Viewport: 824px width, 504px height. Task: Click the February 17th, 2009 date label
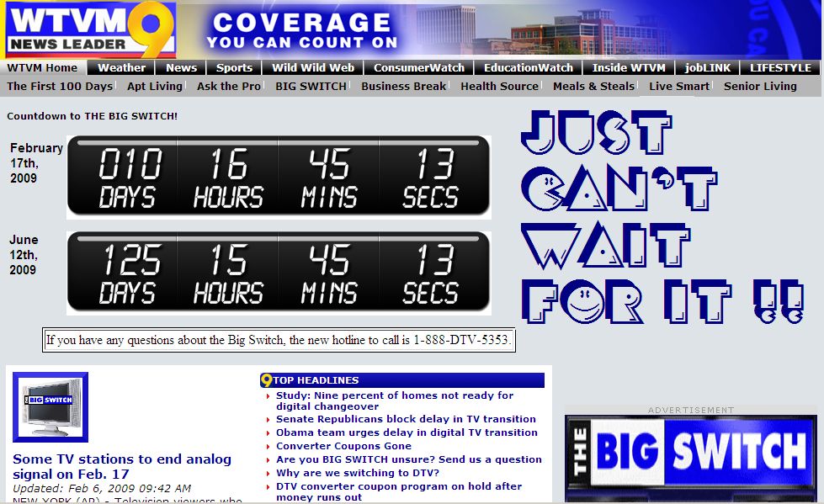pyautogui.click(x=35, y=163)
